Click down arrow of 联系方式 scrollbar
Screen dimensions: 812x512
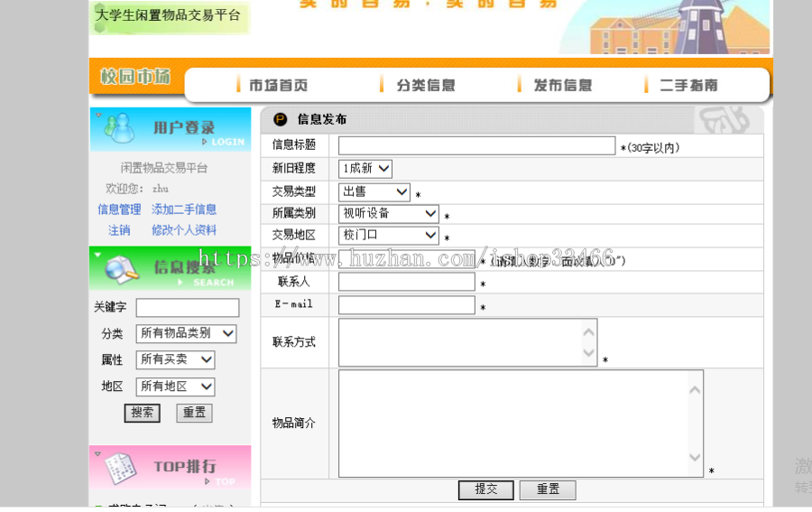(x=589, y=353)
